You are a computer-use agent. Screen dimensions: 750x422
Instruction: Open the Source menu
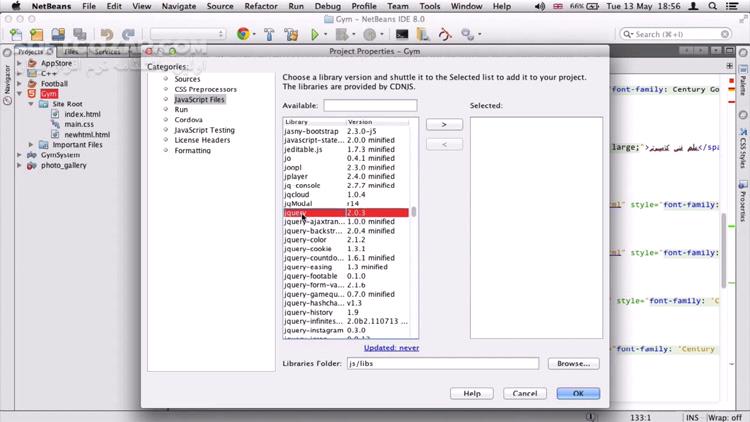tap(220, 6)
